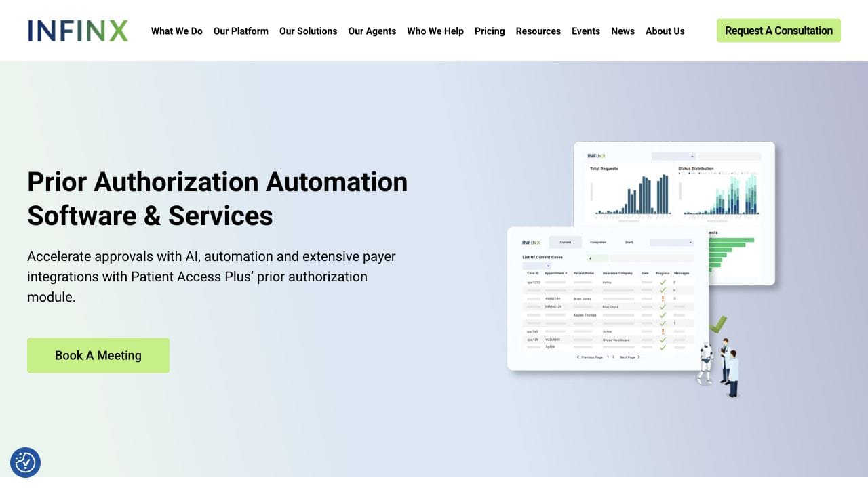Image resolution: width=868 pixels, height=488 pixels.
Task: Click the Accelerate approvals description paragraph
Action: click(x=212, y=277)
